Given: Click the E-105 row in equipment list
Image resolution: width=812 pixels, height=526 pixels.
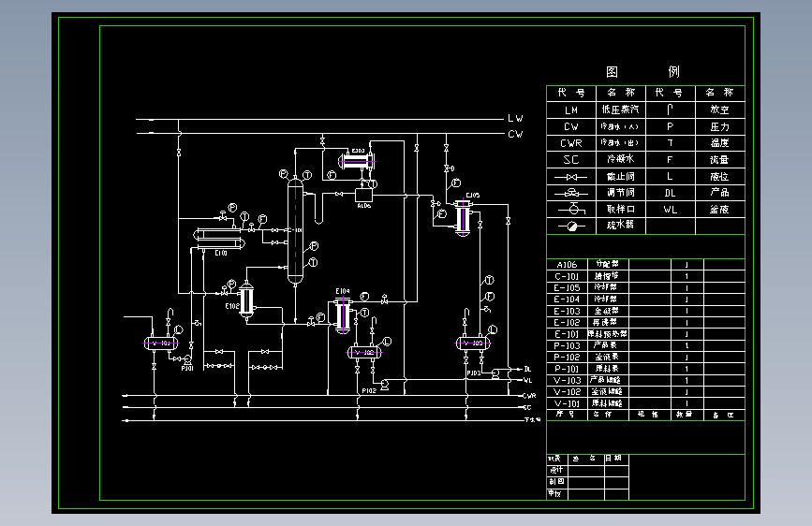Looking at the screenshot, I should coord(646,287).
